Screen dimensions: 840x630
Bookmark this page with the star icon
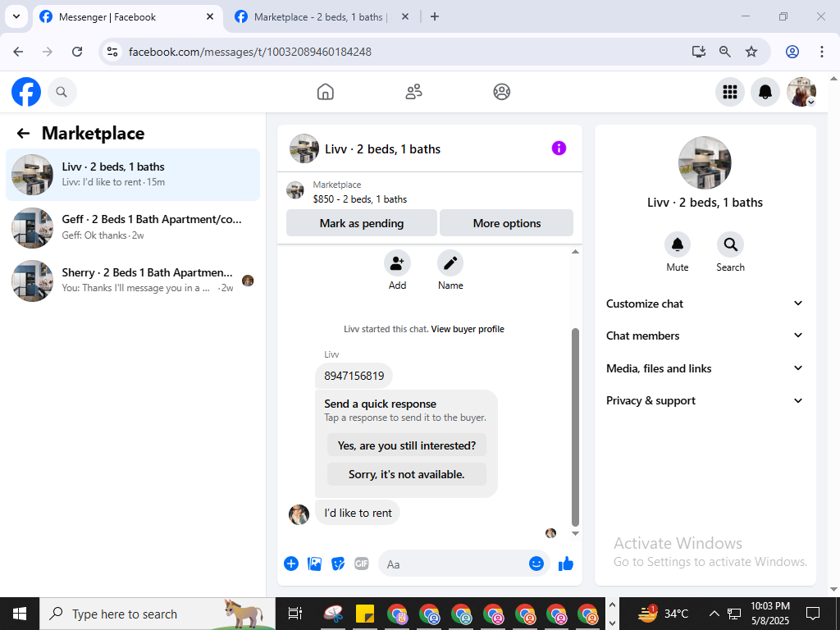click(x=751, y=52)
